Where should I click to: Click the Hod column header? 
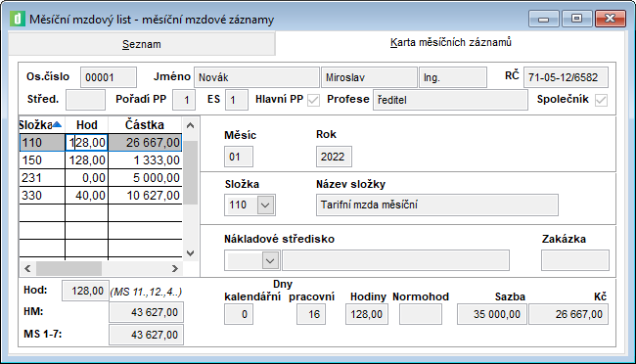(x=87, y=125)
